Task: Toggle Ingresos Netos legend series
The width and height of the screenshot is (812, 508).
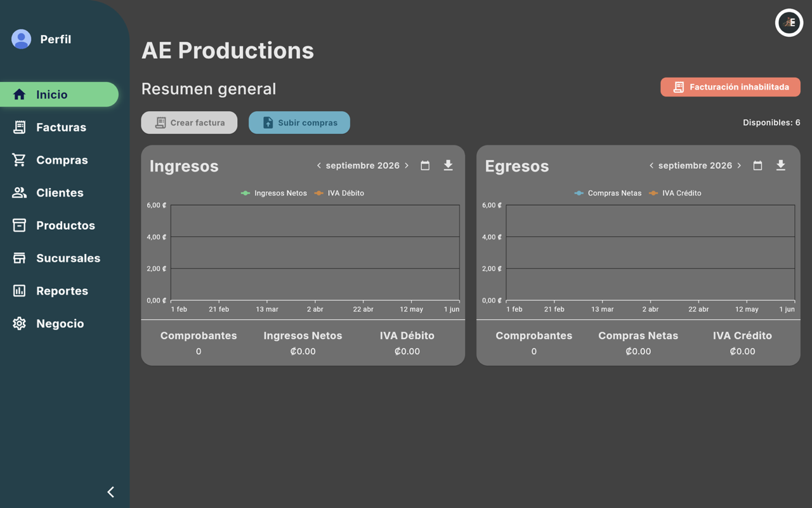Action: coord(273,193)
